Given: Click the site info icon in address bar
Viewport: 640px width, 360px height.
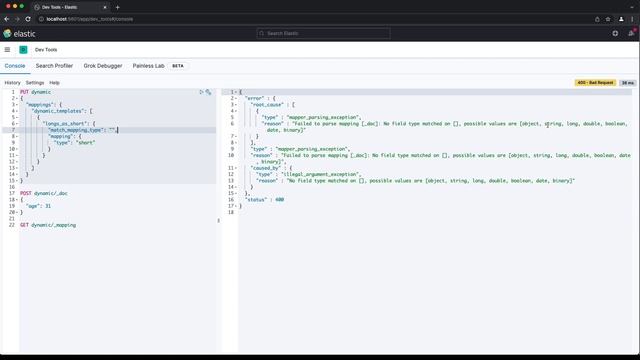Looking at the screenshot, I should click(41, 19).
